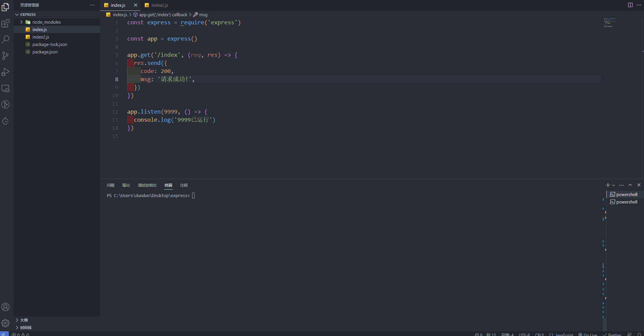Viewport: 644px width, 336px height.
Task: Click the feedback icon in status bar
Action: (x=629, y=334)
